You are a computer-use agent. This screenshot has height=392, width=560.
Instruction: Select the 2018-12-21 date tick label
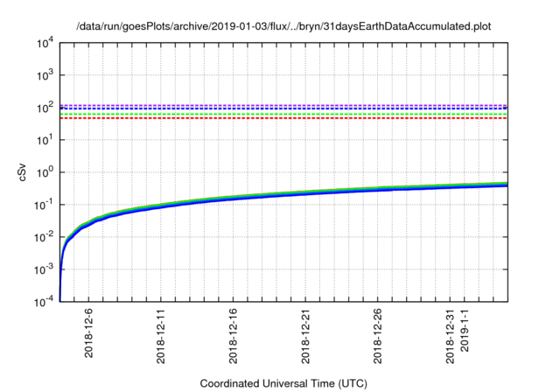click(x=305, y=336)
